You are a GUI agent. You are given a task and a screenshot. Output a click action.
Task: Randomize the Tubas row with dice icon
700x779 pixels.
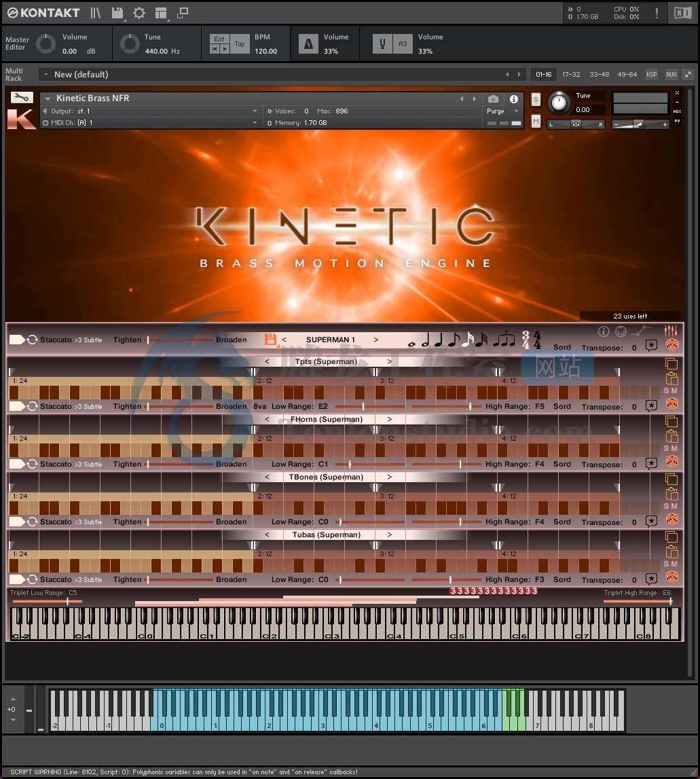(x=671, y=577)
